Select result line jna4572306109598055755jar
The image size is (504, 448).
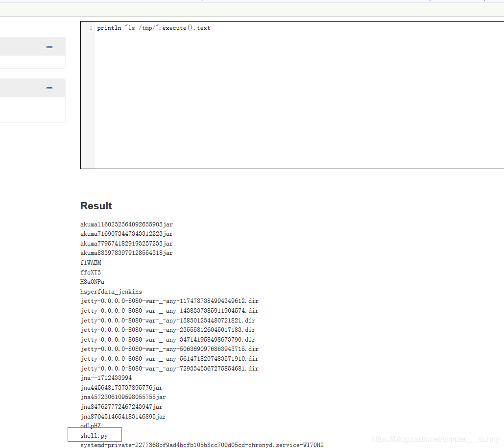click(x=123, y=397)
